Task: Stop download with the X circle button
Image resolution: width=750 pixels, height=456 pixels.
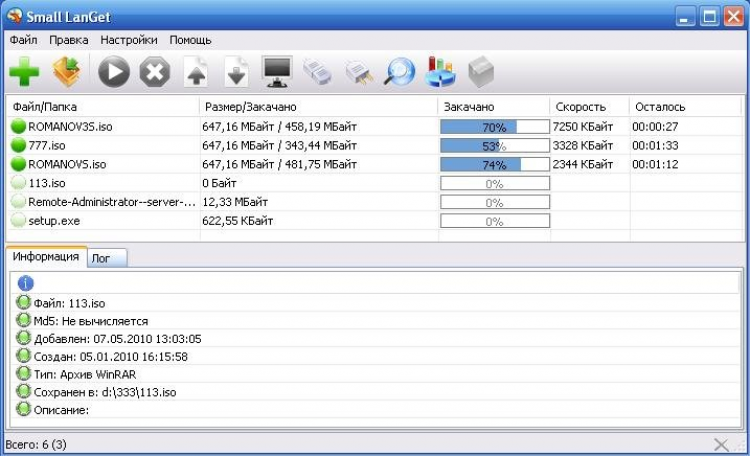Action: 154,72
